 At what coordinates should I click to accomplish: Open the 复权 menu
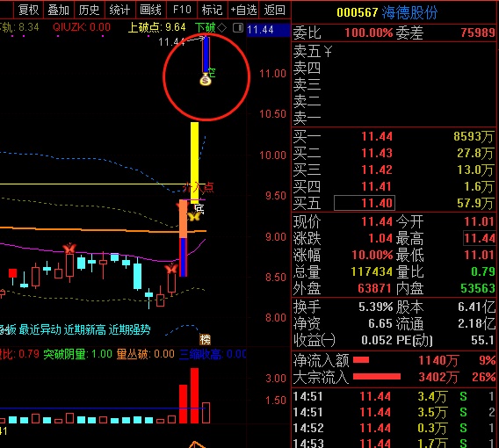tap(28, 10)
